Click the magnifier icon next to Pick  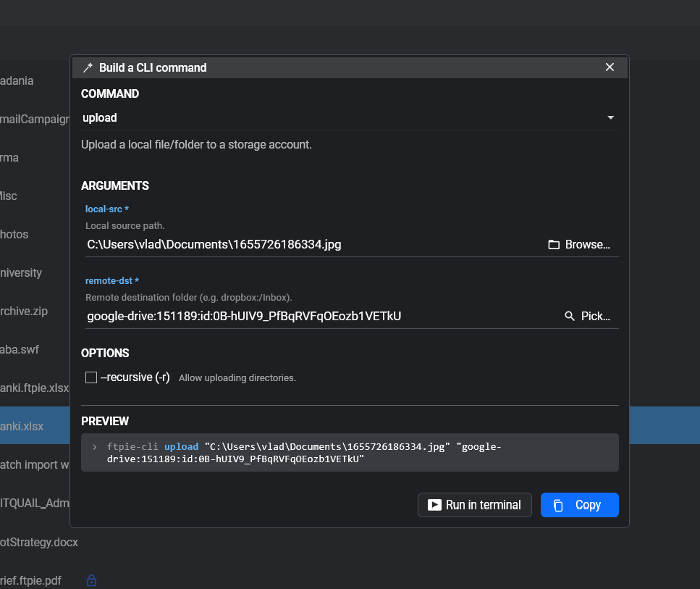pyautogui.click(x=570, y=317)
